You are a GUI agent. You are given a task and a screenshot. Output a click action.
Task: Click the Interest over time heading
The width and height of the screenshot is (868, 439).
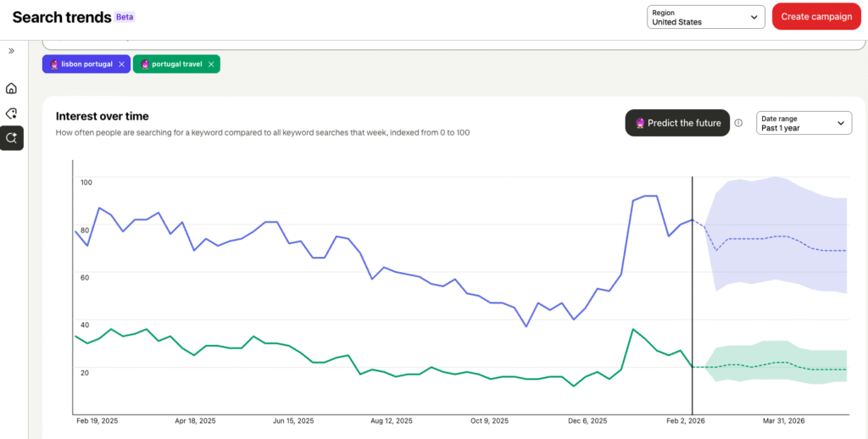point(102,116)
